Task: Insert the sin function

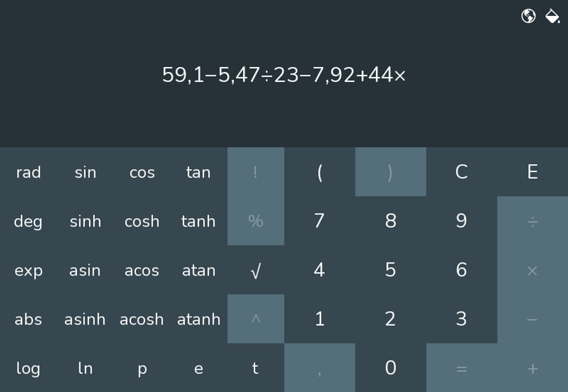Action: (x=85, y=172)
